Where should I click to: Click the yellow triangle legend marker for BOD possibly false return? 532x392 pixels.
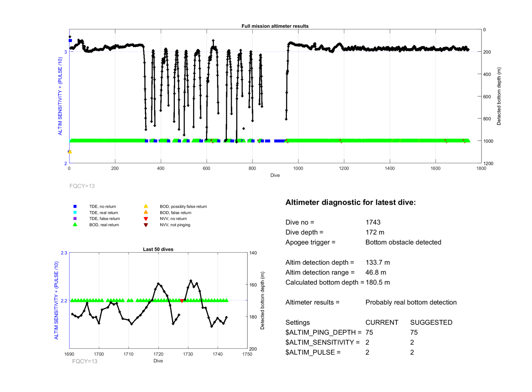(146, 206)
